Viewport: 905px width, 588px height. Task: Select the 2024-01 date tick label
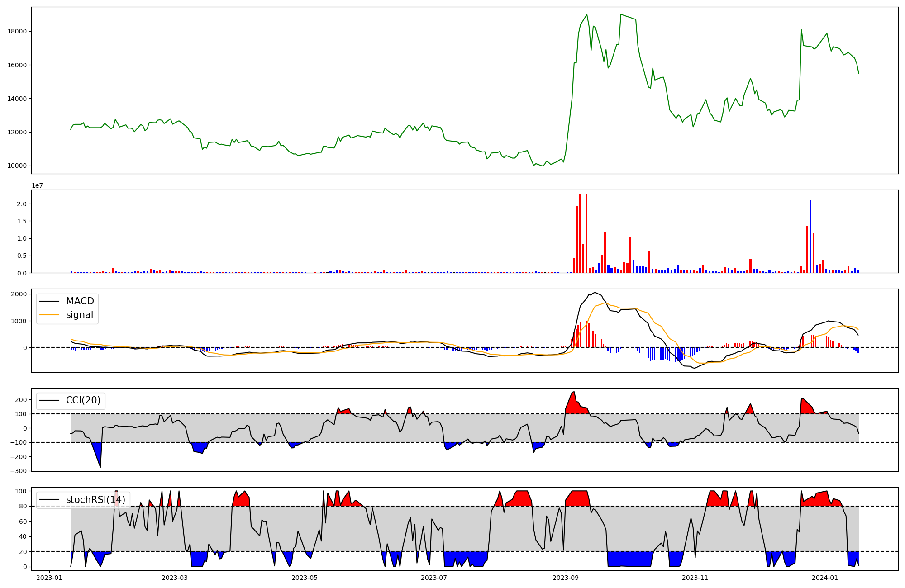tap(825, 578)
